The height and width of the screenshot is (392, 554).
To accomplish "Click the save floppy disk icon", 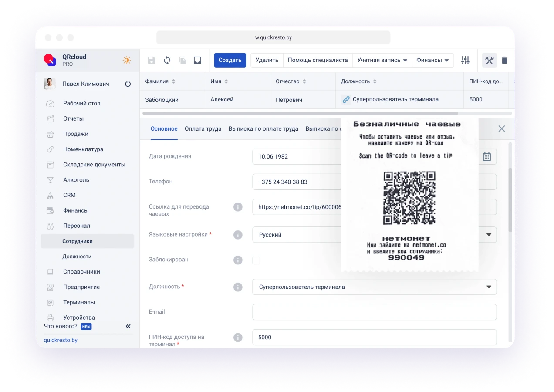I will pyautogui.click(x=152, y=60).
